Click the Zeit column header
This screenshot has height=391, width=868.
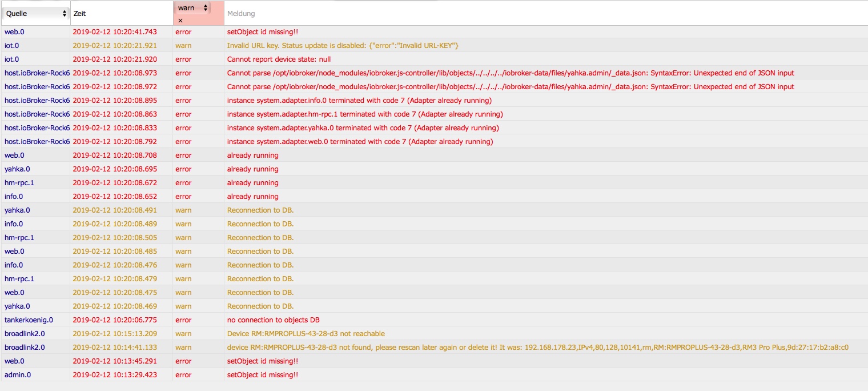(x=80, y=13)
